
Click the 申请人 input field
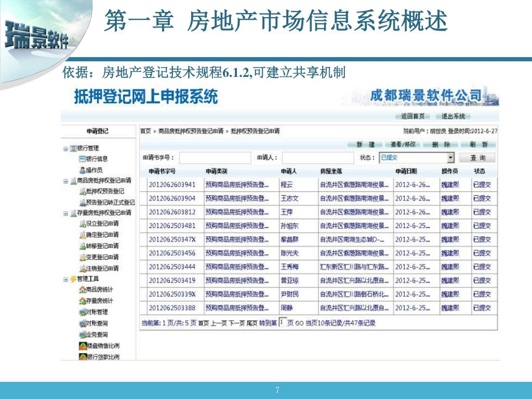pyautogui.click(x=318, y=158)
